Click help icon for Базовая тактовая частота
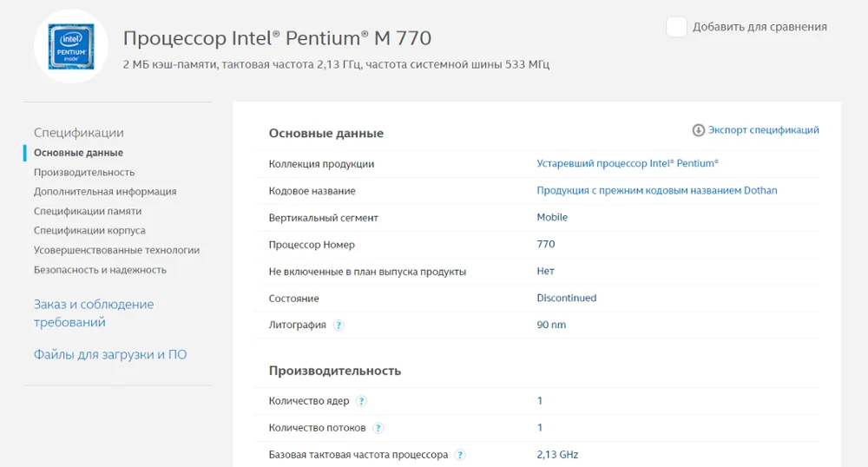The height and width of the screenshot is (467, 868). [x=460, y=455]
